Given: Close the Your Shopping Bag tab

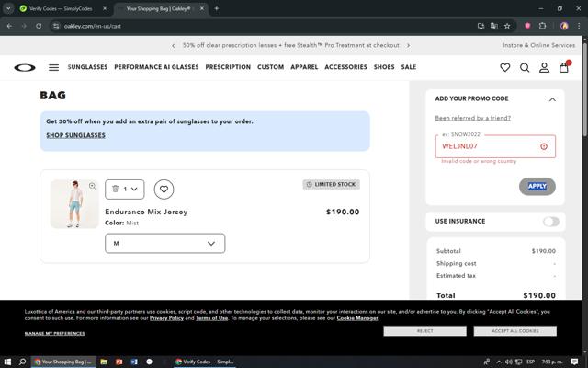Looking at the screenshot, I should tap(202, 8).
